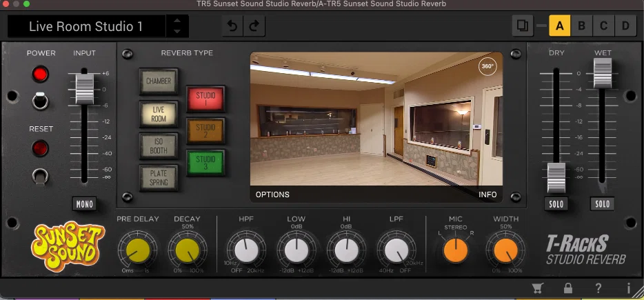This screenshot has height=300, width=644.
Task: Select the ISO BOOTH reverb type
Action: pyautogui.click(x=159, y=146)
